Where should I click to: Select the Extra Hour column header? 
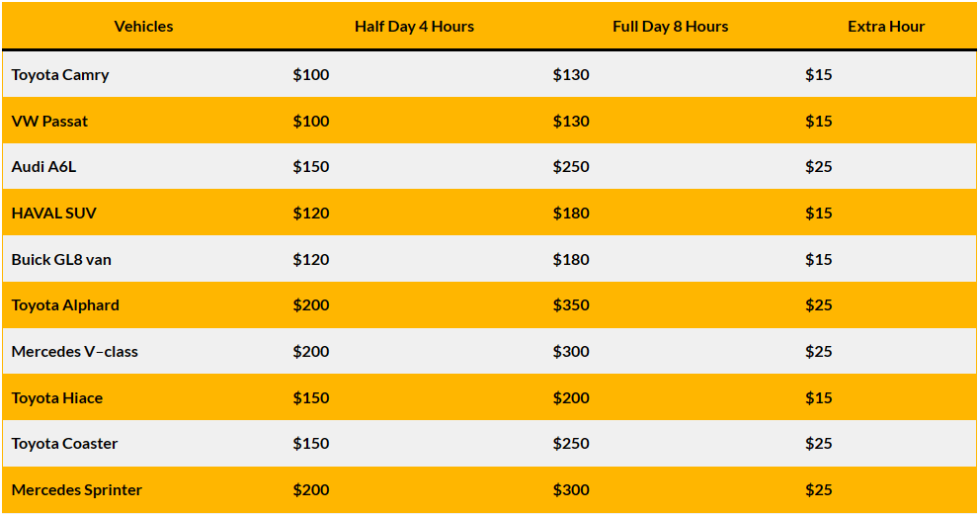point(885,27)
